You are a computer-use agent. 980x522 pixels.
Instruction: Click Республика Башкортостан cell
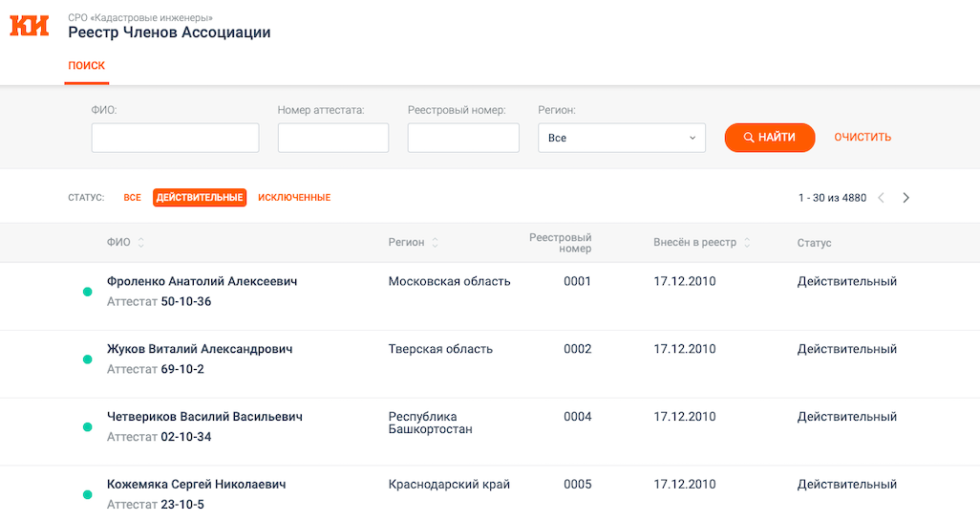[430, 424]
